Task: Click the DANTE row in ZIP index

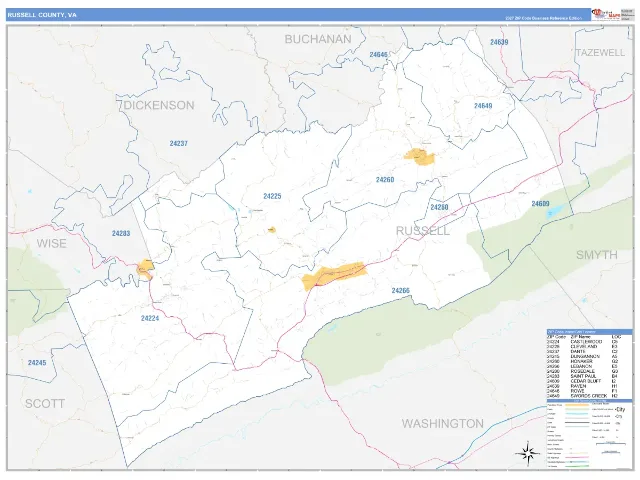Action: tap(584, 351)
